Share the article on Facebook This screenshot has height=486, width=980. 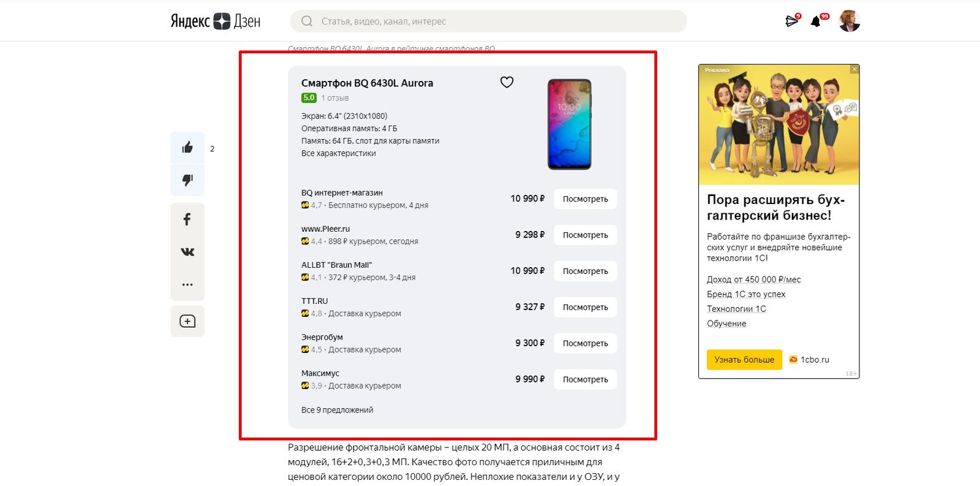[187, 219]
